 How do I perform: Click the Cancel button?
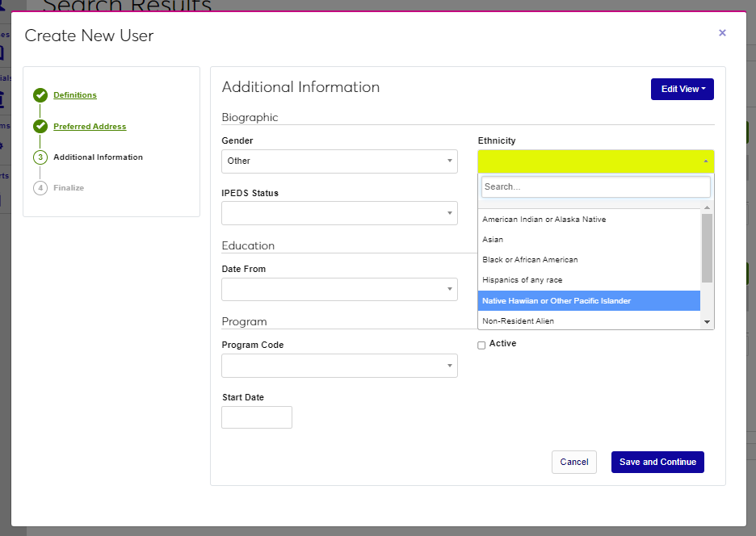click(573, 462)
